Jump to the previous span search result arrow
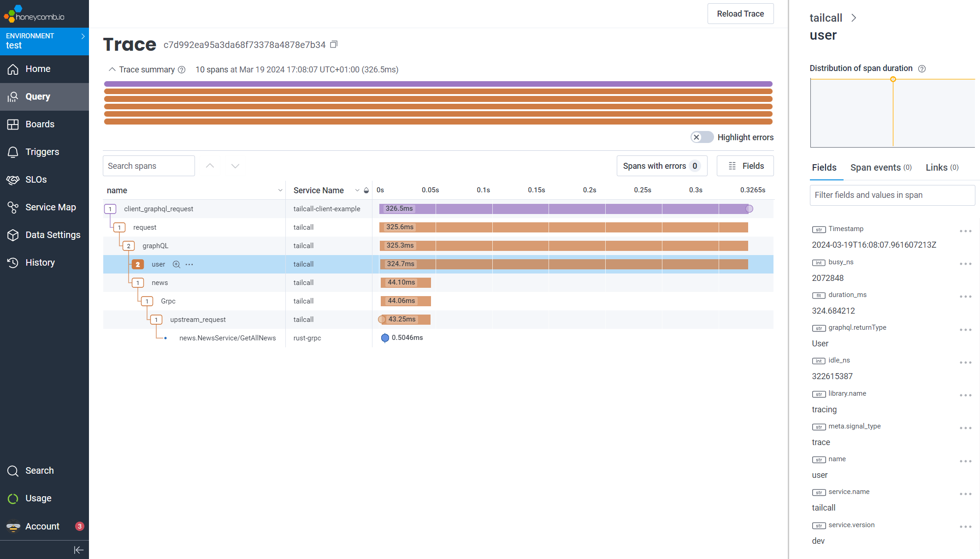Image resolution: width=980 pixels, height=559 pixels. pyautogui.click(x=210, y=166)
